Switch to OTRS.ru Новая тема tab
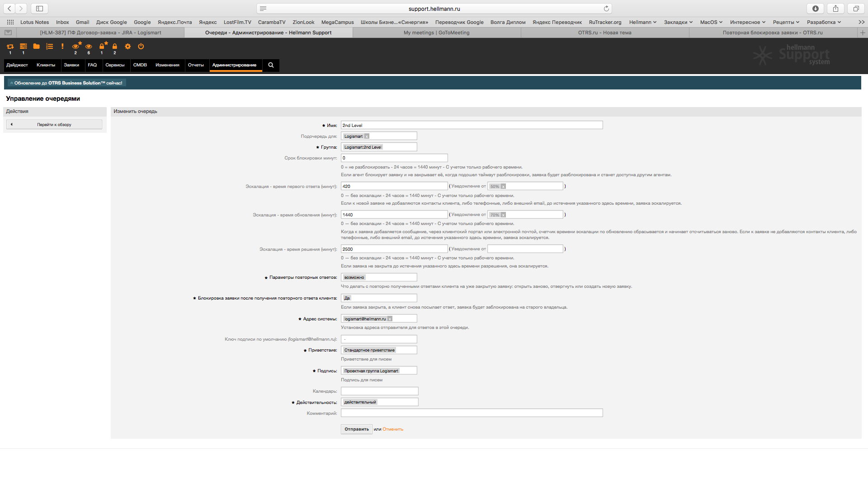This screenshot has width=868, height=488. pyautogui.click(x=604, y=33)
